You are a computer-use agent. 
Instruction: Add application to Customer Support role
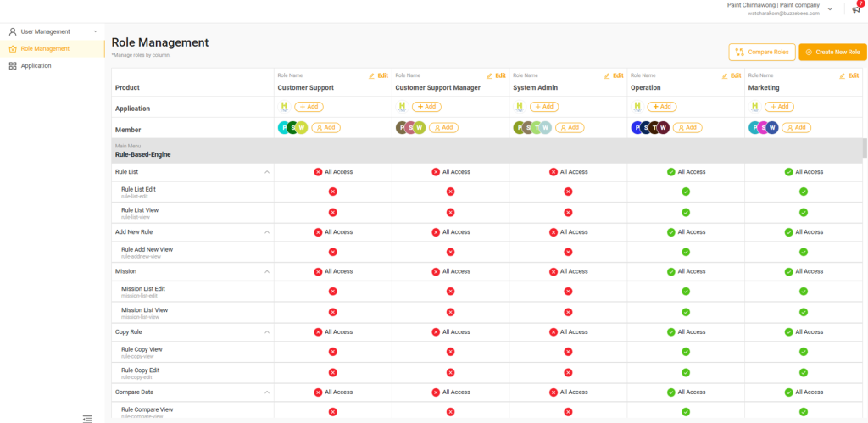pyautogui.click(x=309, y=106)
